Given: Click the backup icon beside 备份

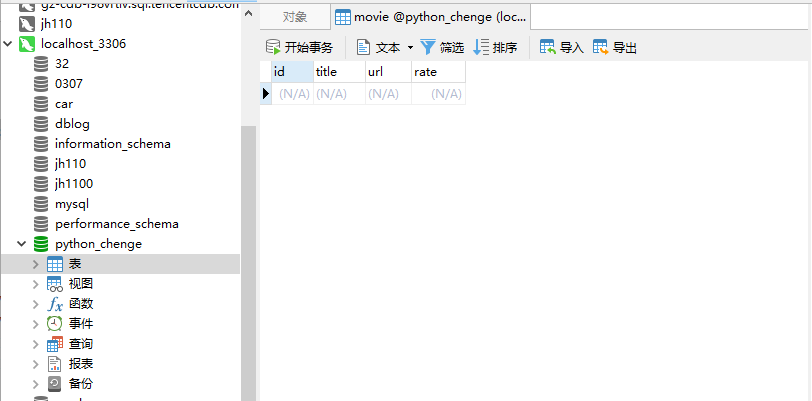Looking at the screenshot, I should click(x=55, y=384).
